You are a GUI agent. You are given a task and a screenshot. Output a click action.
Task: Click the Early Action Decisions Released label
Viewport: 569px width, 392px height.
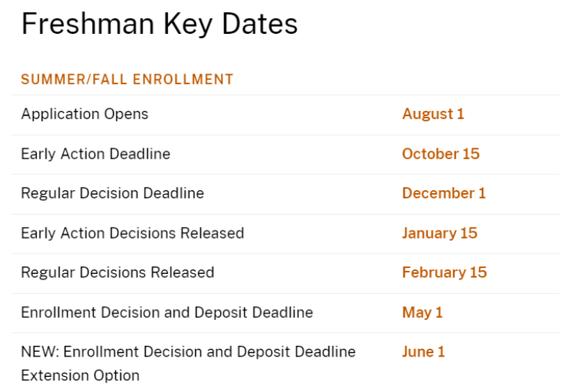[133, 233]
